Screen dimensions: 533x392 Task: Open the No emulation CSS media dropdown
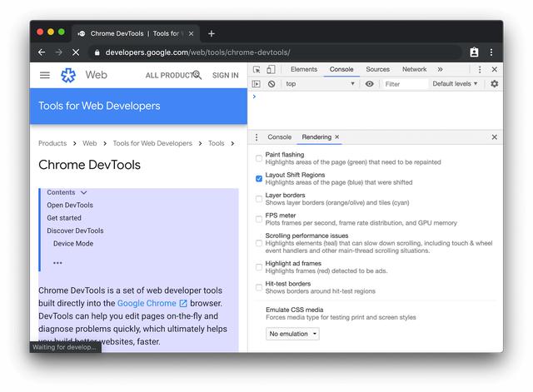(x=292, y=334)
